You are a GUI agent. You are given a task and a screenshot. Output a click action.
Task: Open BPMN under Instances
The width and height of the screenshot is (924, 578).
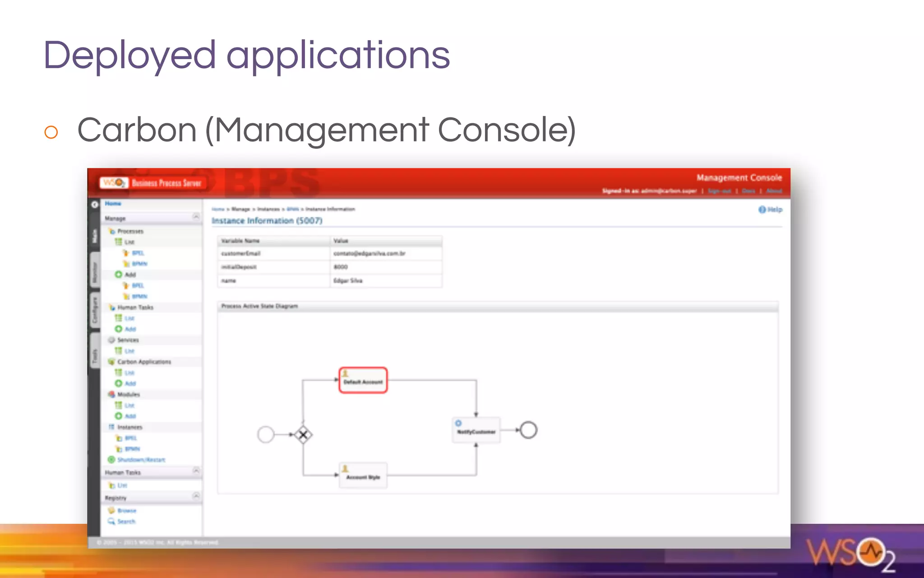click(x=132, y=449)
